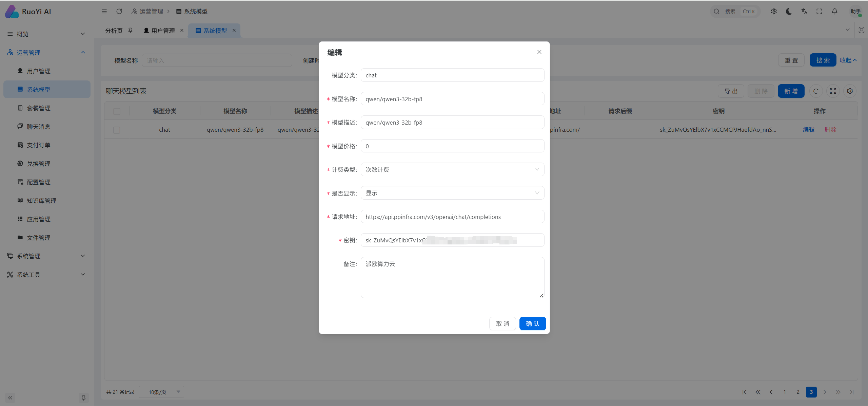
Task: Pin sidebar using bottom pin icon
Action: (83, 398)
